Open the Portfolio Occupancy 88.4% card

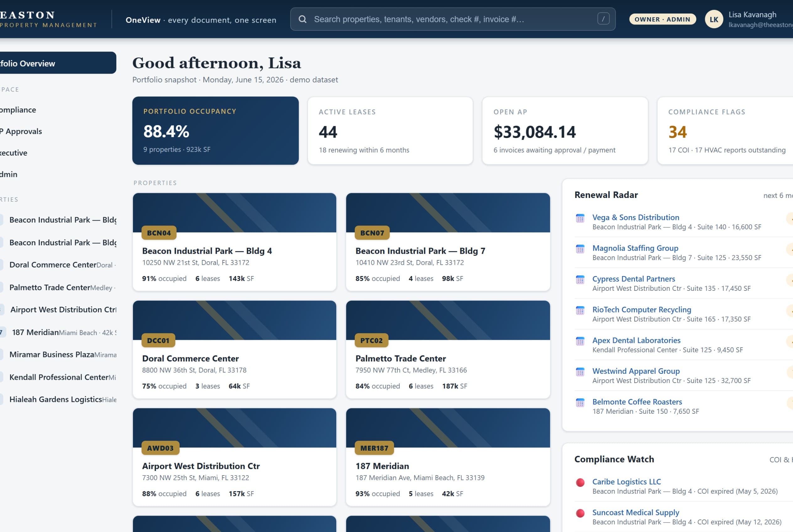pos(216,130)
